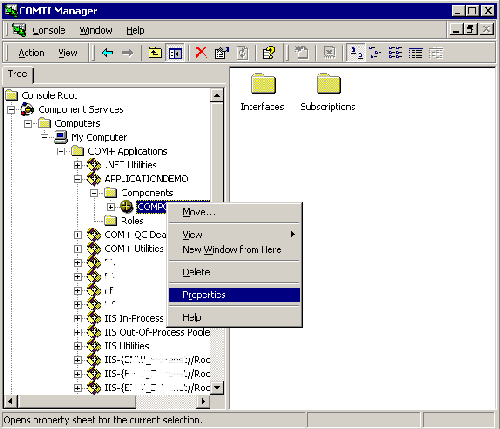Screen dimensions: 500x429
Task: Select the Component Services tree icon
Action: tap(27, 109)
